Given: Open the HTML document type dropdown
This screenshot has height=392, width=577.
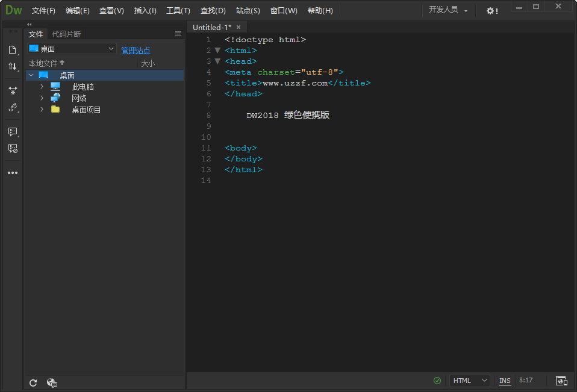Looking at the screenshot, I should pyautogui.click(x=470, y=381).
